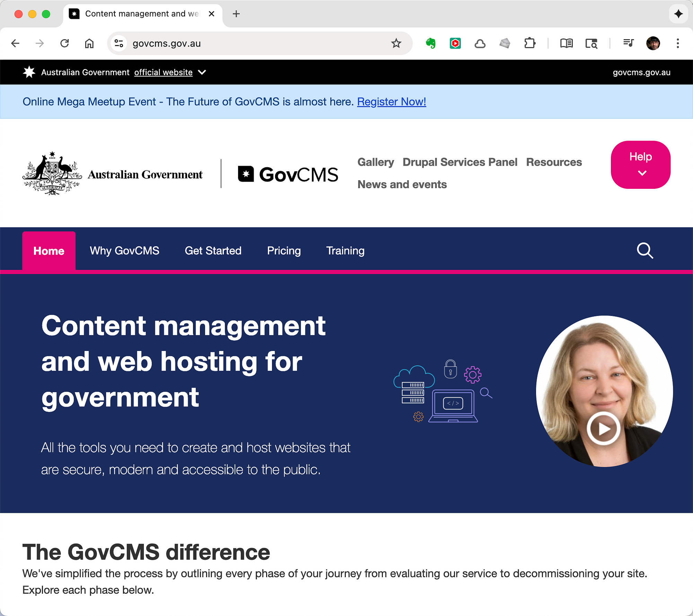Open the reading mode book icon
The width and height of the screenshot is (693, 616).
567,43
